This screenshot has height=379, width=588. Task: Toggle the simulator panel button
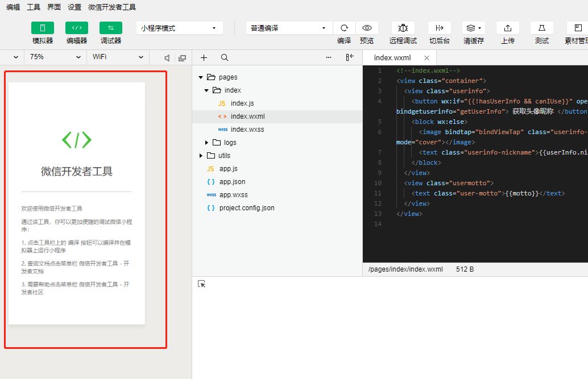(x=43, y=28)
